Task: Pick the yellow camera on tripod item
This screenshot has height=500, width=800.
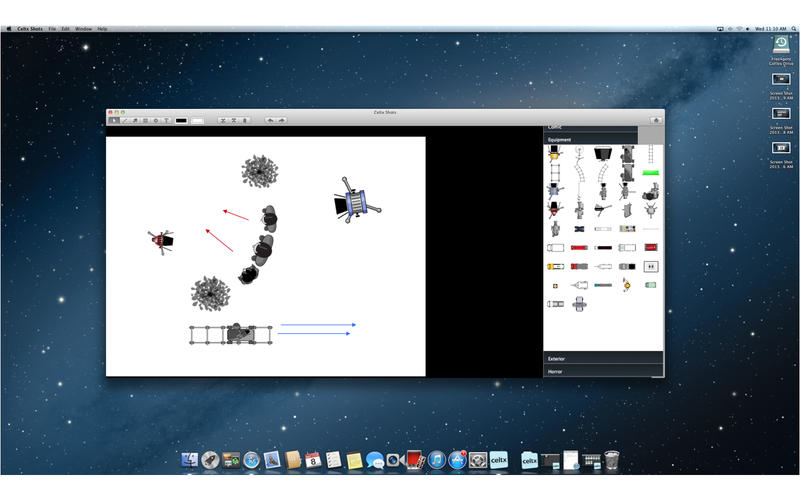Action: point(555,153)
